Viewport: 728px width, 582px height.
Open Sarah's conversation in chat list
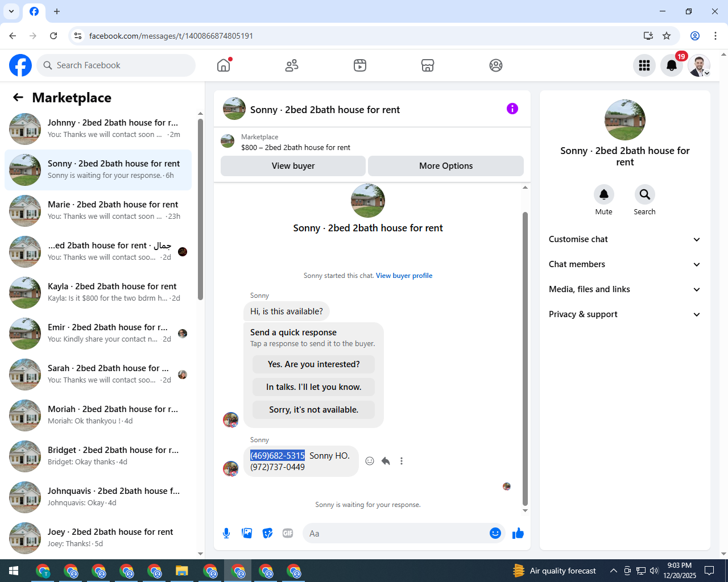[x=98, y=375]
